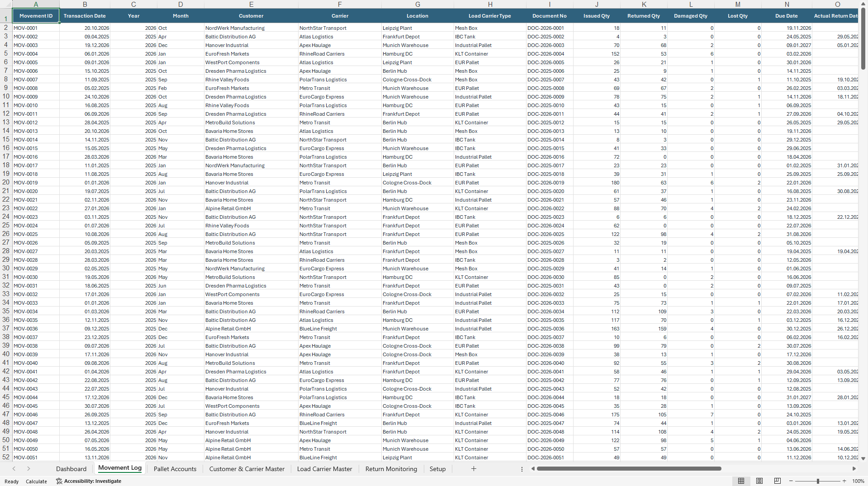
Task: Switch to Normal view icon
Action: click(x=741, y=481)
